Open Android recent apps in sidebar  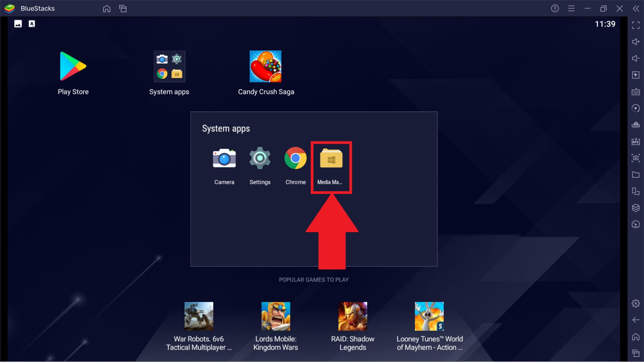point(636,353)
